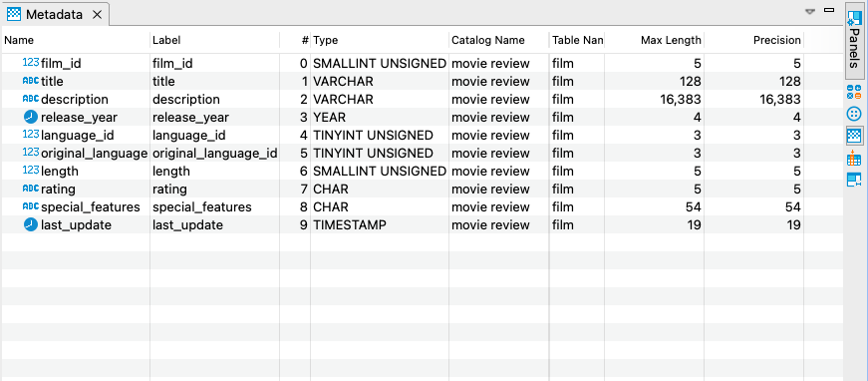Click the ABC icon beside description
Screen dimensions: 868x381
[31, 99]
